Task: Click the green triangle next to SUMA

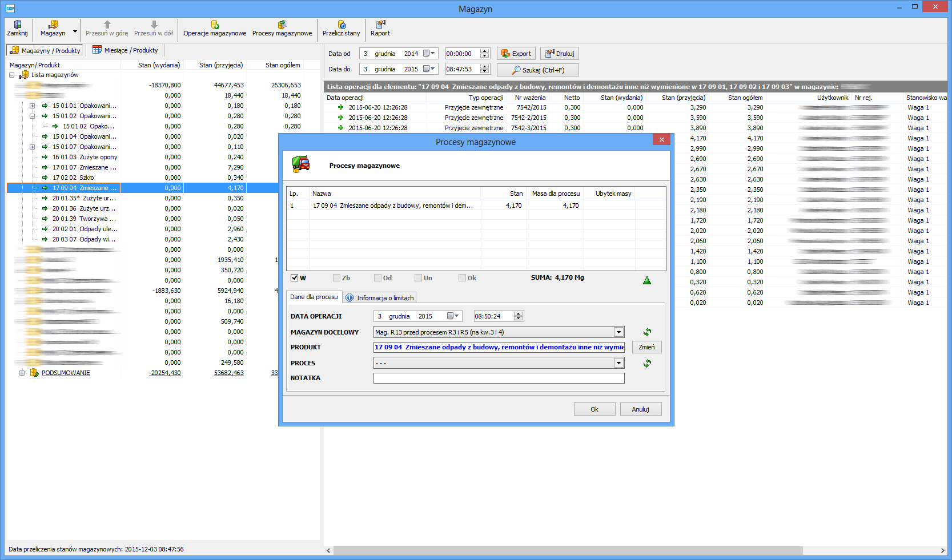Action: [x=647, y=280]
